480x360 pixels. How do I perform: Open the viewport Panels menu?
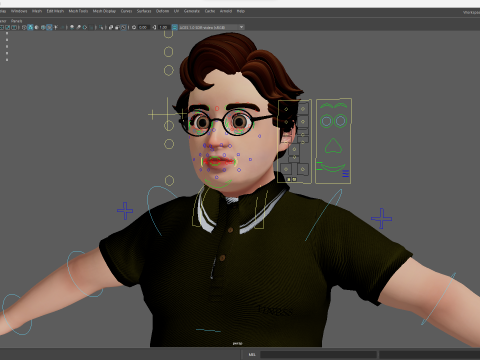pos(16,21)
